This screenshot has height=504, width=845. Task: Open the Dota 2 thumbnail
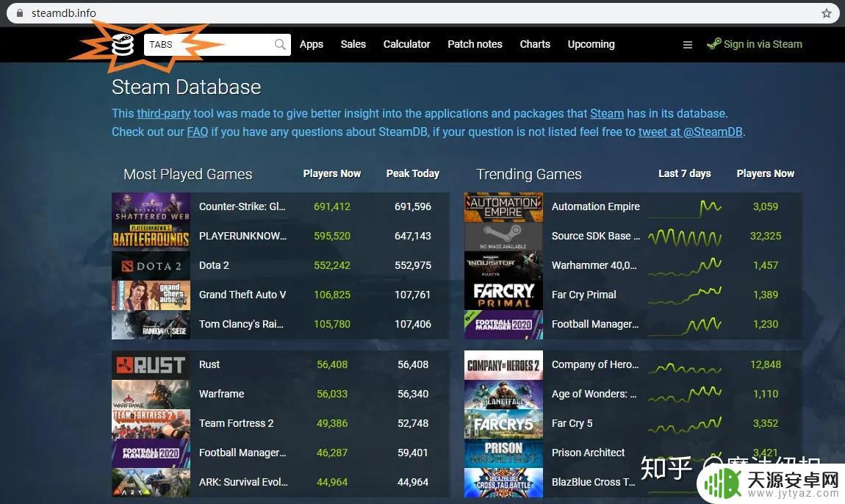[x=151, y=266]
